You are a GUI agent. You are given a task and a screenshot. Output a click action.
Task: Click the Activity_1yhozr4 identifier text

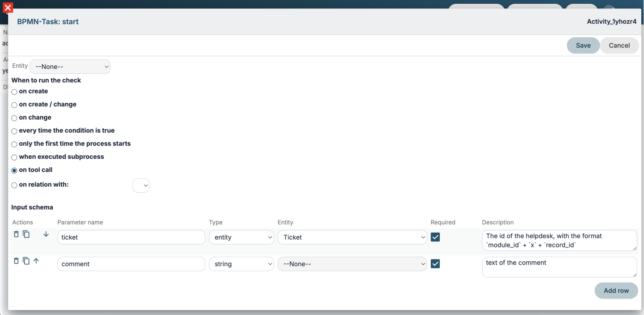coord(611,21)
